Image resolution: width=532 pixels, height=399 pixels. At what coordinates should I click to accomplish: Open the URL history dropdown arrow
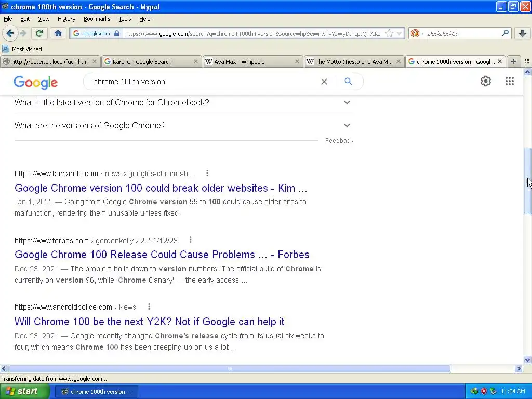400,33
